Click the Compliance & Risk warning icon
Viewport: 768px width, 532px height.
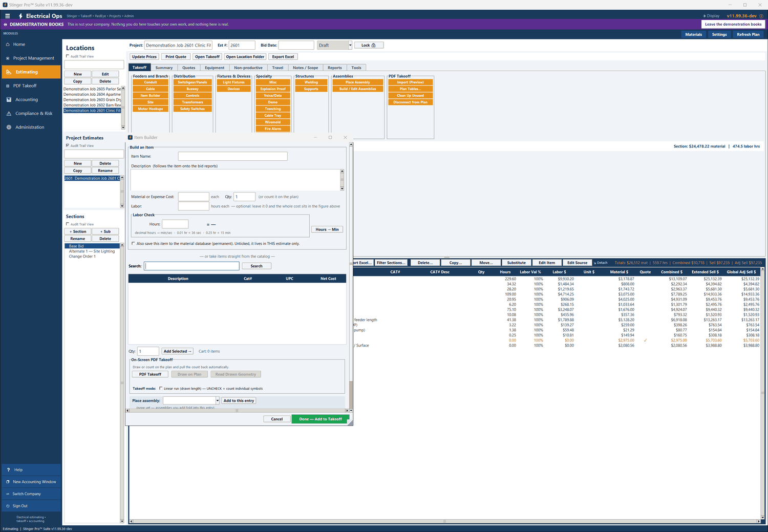[9, 114]
